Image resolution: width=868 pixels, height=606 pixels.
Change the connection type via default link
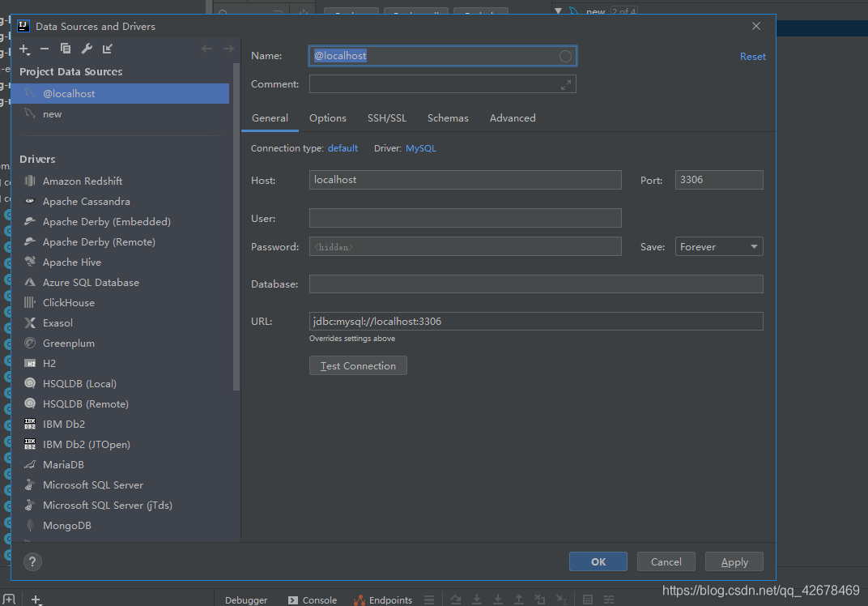343,148
